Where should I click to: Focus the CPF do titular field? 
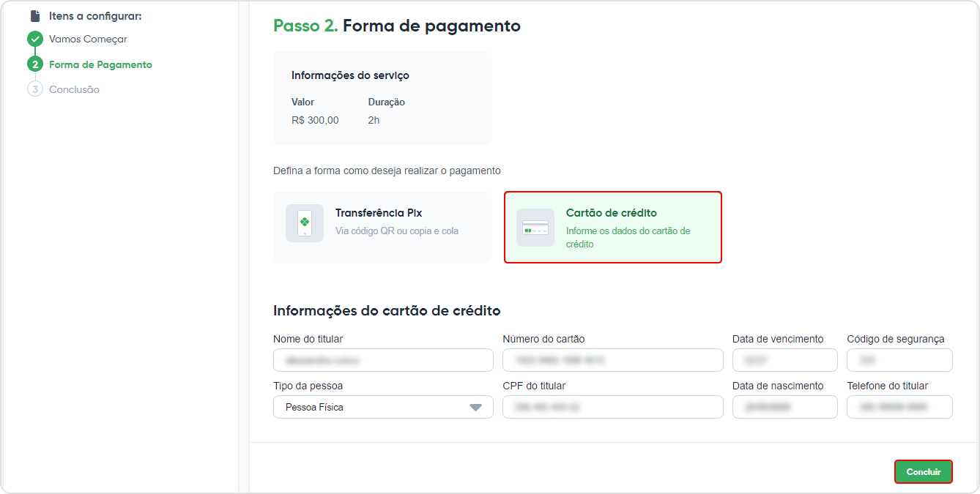(613, 407)
